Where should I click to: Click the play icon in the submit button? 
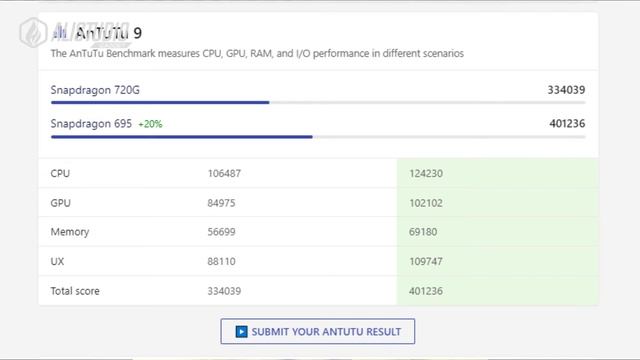(241, 331)
